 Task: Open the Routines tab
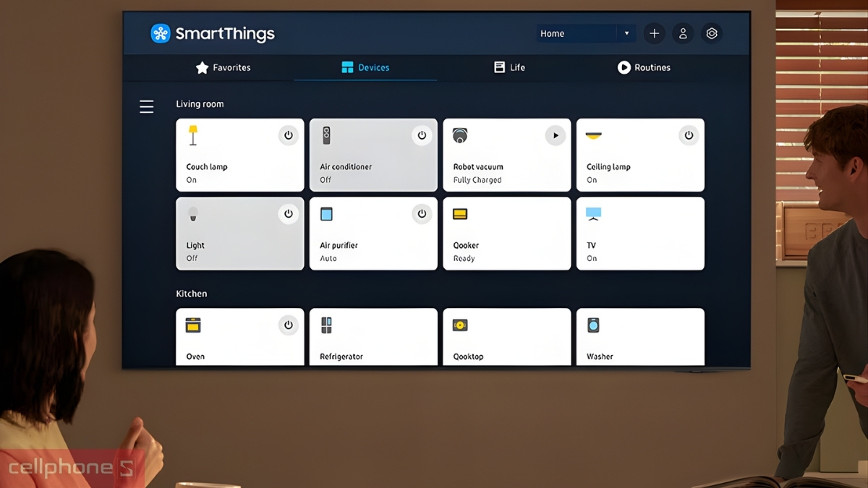coord(644,67)
